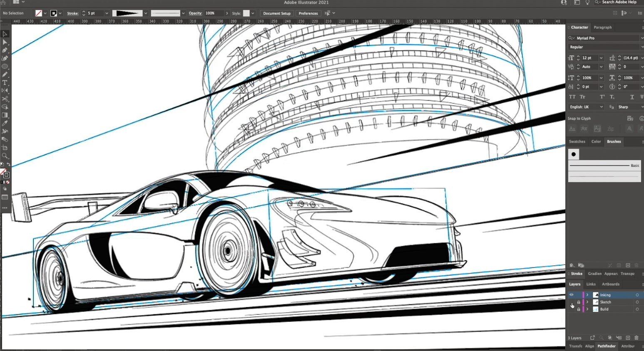This screenshot has width=644, height=351.
Task: Pick the Eyedropper tool
Action: point(5,123)
